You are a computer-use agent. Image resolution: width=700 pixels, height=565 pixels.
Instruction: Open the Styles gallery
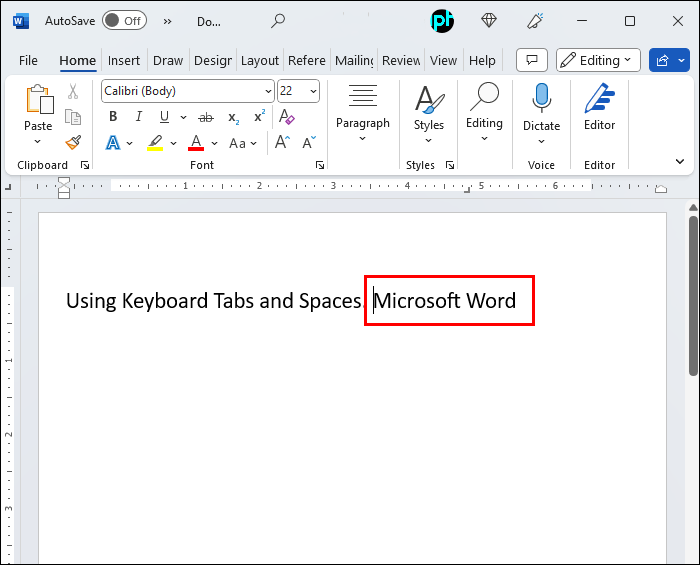pos(429,114)
